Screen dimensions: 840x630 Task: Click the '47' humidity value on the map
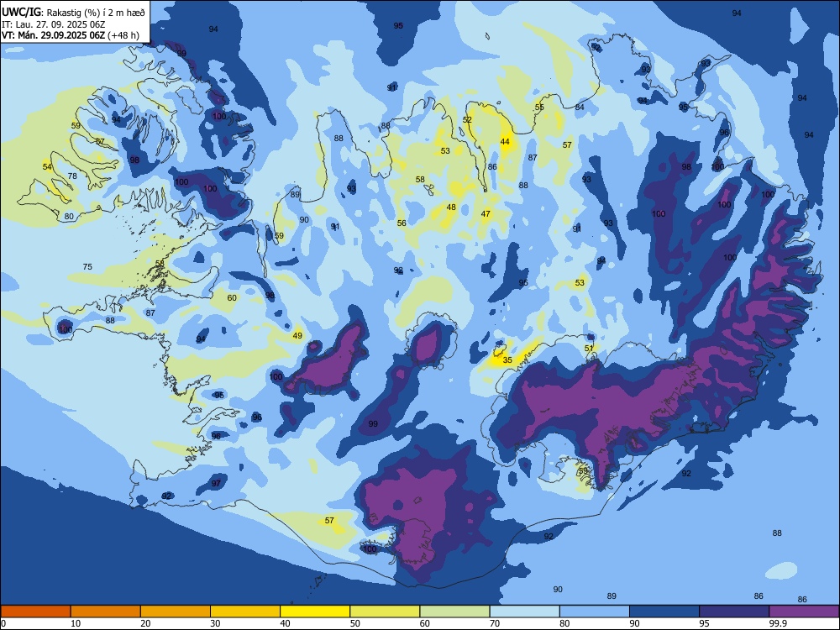point(486,213)
